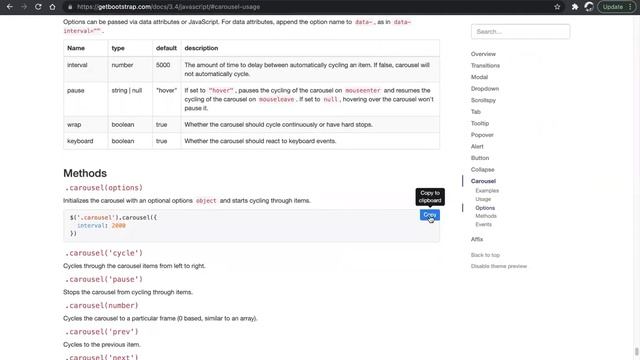The width and height of the screenshot is (640, 360).
Task: Bookmark this page with the star icon
Action: (x=557, y=7)
